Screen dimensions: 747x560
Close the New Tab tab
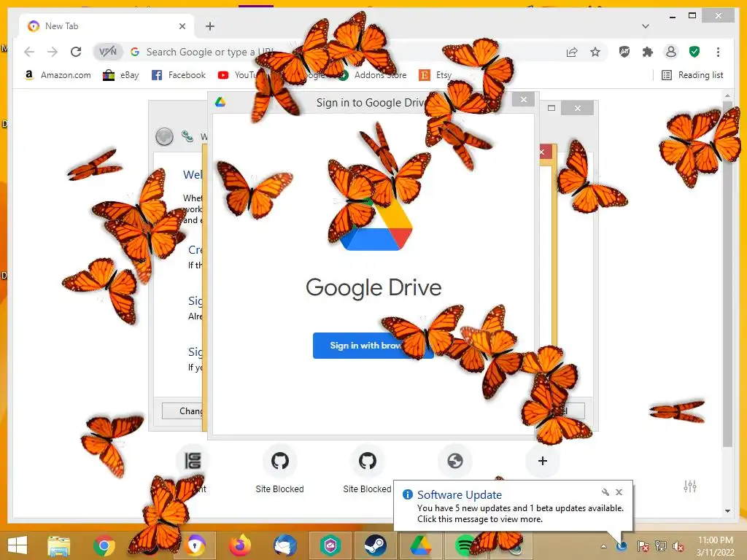coord(182,26)
